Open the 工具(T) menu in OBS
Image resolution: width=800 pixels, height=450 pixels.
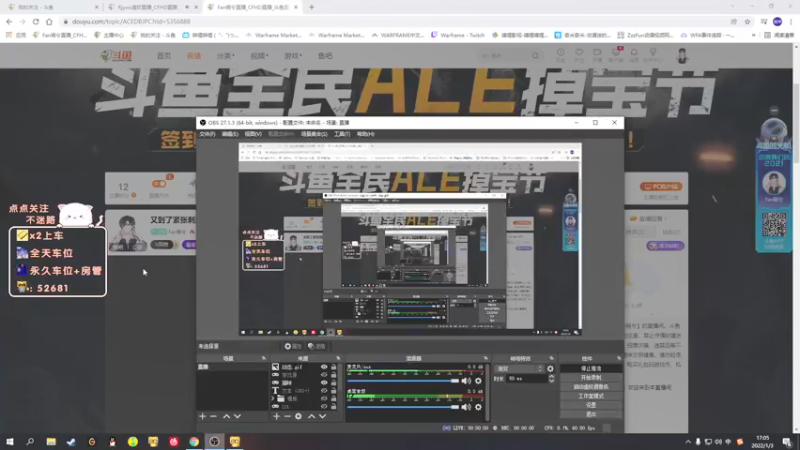(342, 134)
